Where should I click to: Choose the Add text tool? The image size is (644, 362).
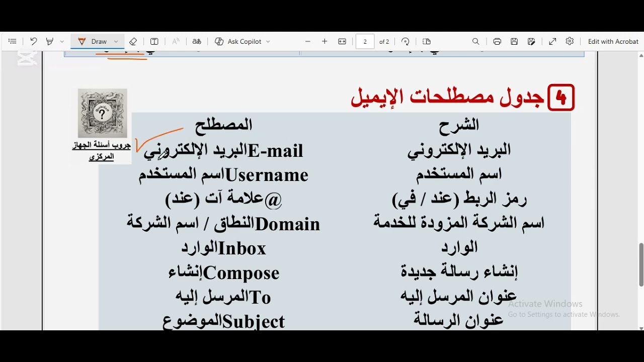click(x=154, y=42)
